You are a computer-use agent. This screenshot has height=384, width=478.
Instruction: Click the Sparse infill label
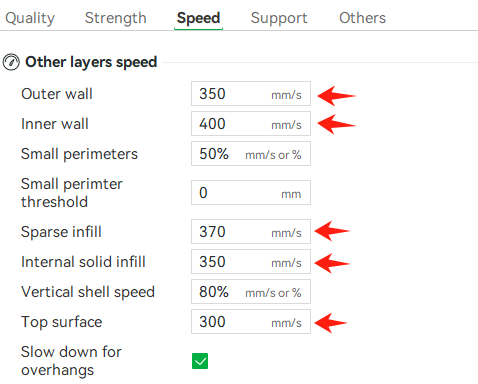(x=61, y=232)
